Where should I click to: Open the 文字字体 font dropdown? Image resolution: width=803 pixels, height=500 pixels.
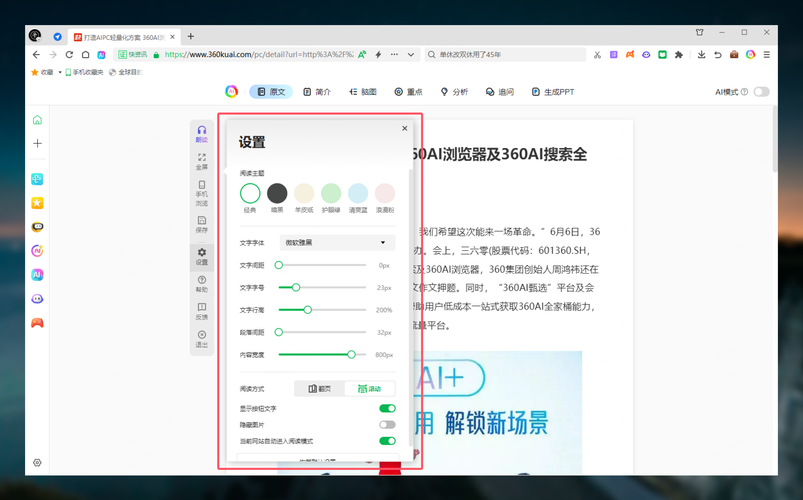point(337,242)
